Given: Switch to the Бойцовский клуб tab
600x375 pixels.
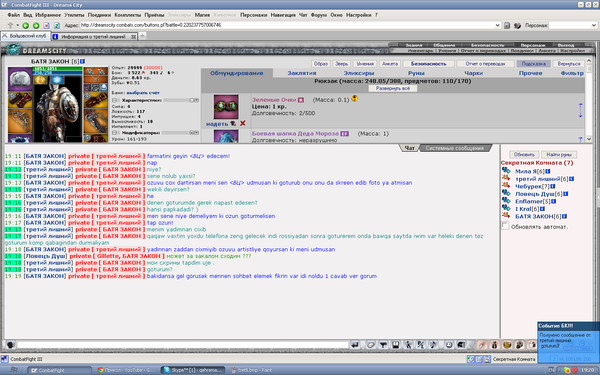Looking at the screenshot, I should 25,36.
